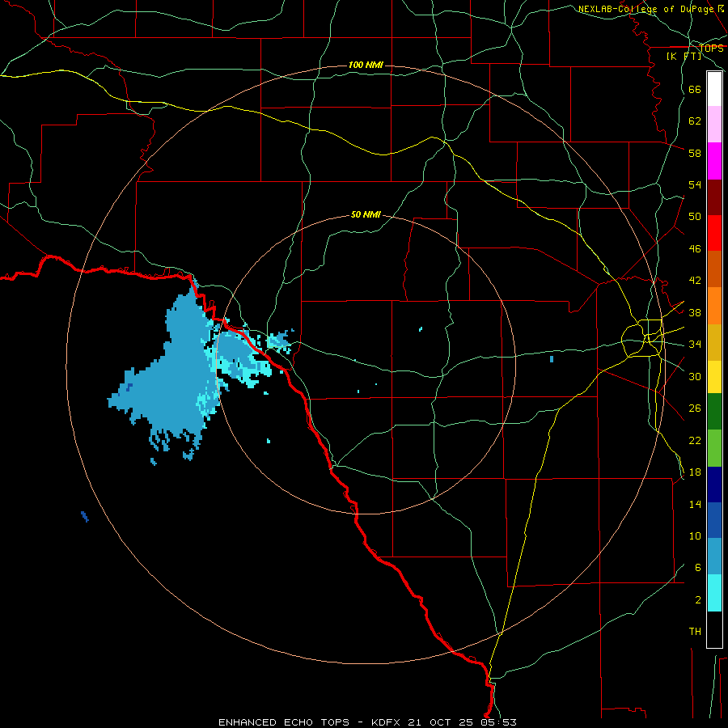The height and width of the screenshot is (728, 728).
Task: Click the dark green 30 kft swatch
Action: click(714, 412)
